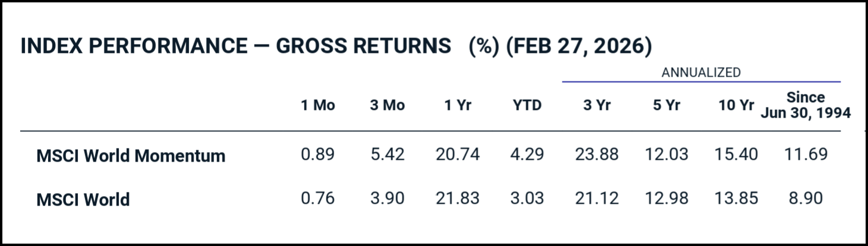This screenshot has width=868, height=246.
Task: Select MSCI World 3 Mo value 3.90
Action: 386,198
